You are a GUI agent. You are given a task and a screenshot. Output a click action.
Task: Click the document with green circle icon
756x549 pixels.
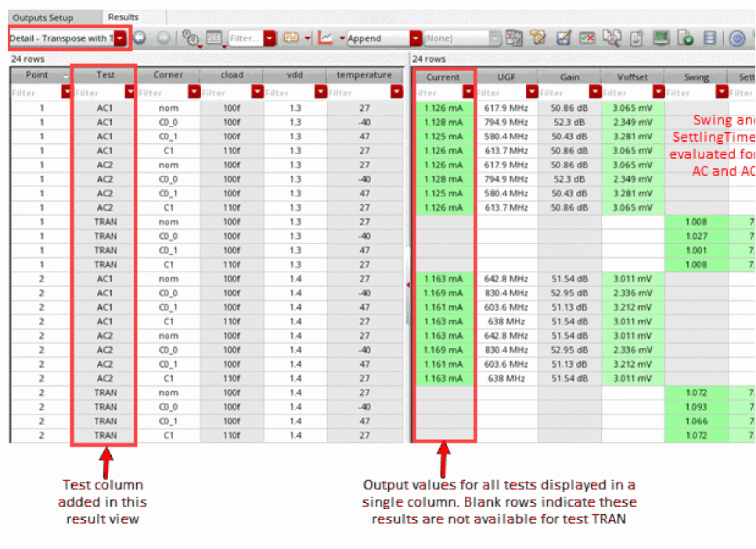point(685,38)
